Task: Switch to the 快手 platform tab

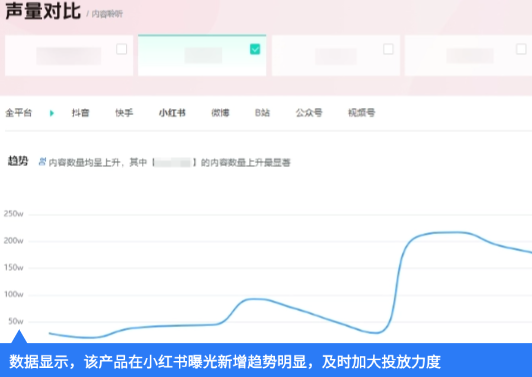Action: [x=124, y=113]
